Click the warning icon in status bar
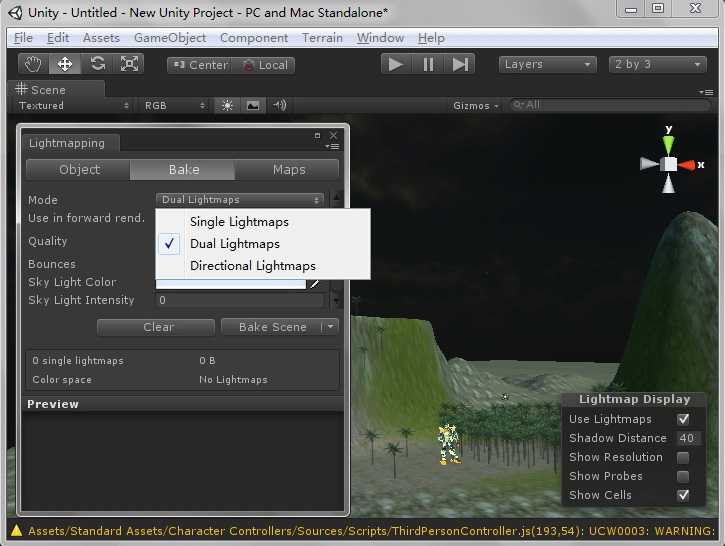The height and width of the screenshot is (546, 725). pos(16,531)
